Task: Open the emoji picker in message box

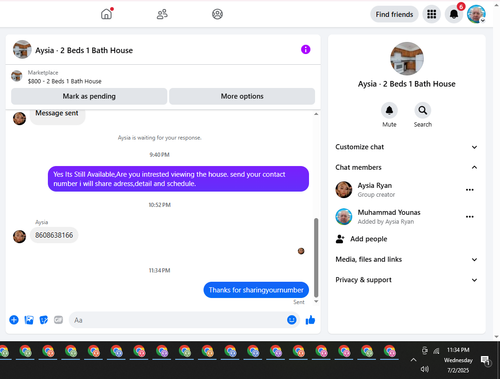Action: [292, 320]
